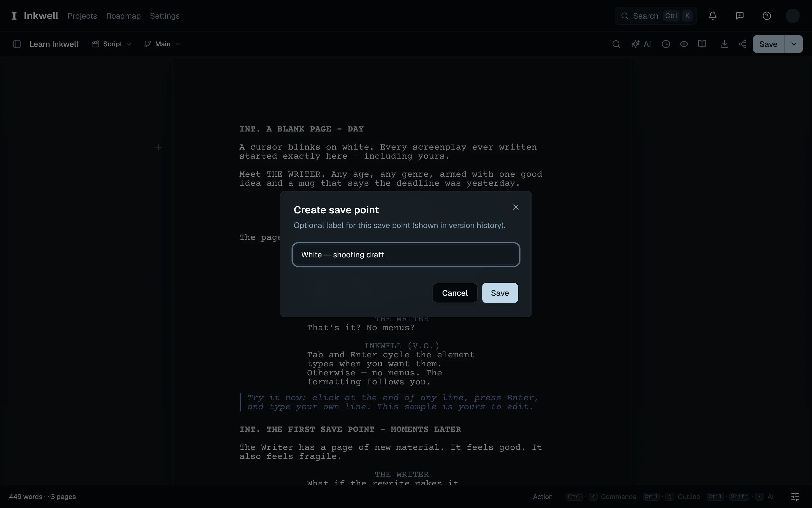This screenshot has width=812, height=508.
Task: Open the AI assistant sparkle button
Action: pyautogui.click(x=641, y=44)
